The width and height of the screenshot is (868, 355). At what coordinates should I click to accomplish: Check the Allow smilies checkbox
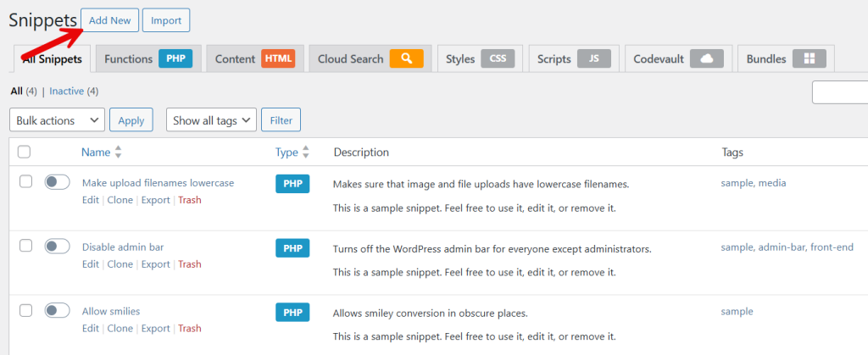25,310
